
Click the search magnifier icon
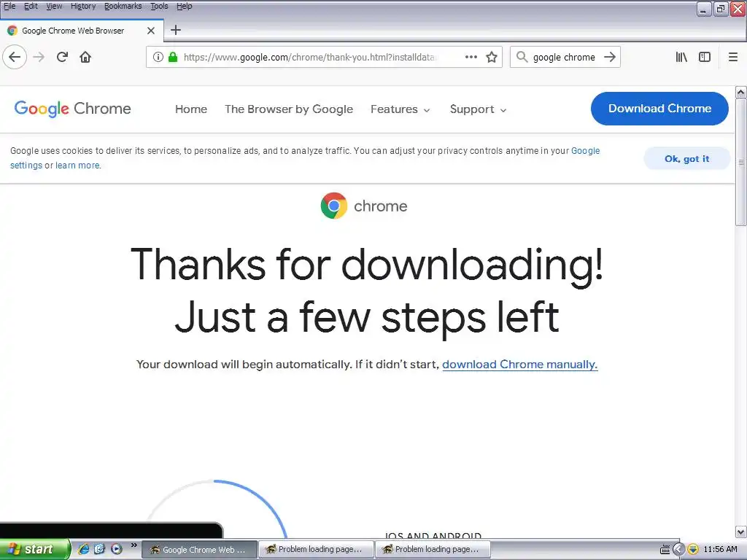522,57
